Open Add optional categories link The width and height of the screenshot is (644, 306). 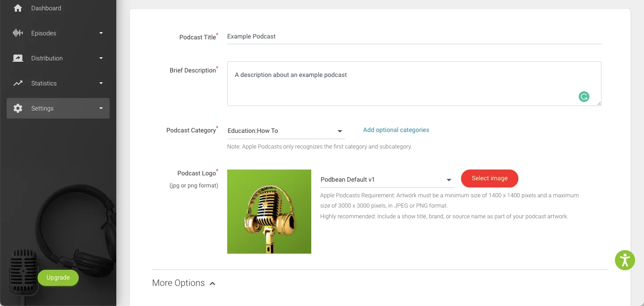pos(396,130)
